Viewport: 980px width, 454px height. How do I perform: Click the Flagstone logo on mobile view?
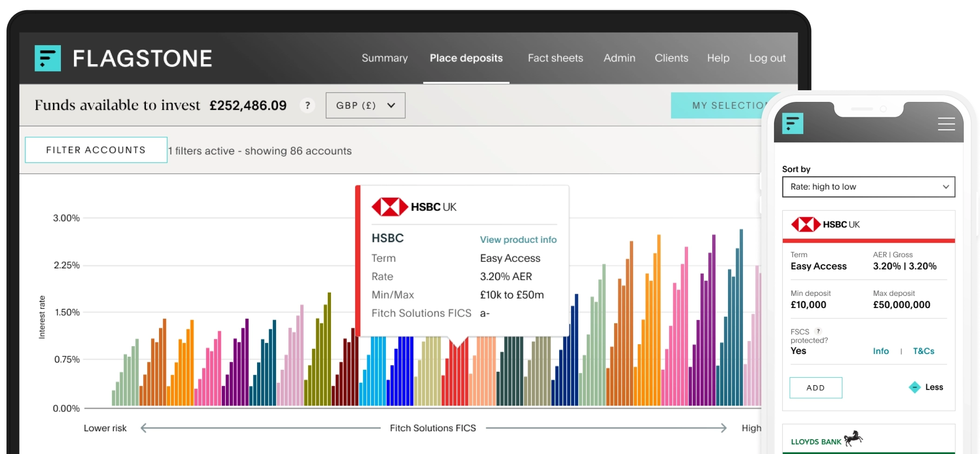[x=793, y=124]
